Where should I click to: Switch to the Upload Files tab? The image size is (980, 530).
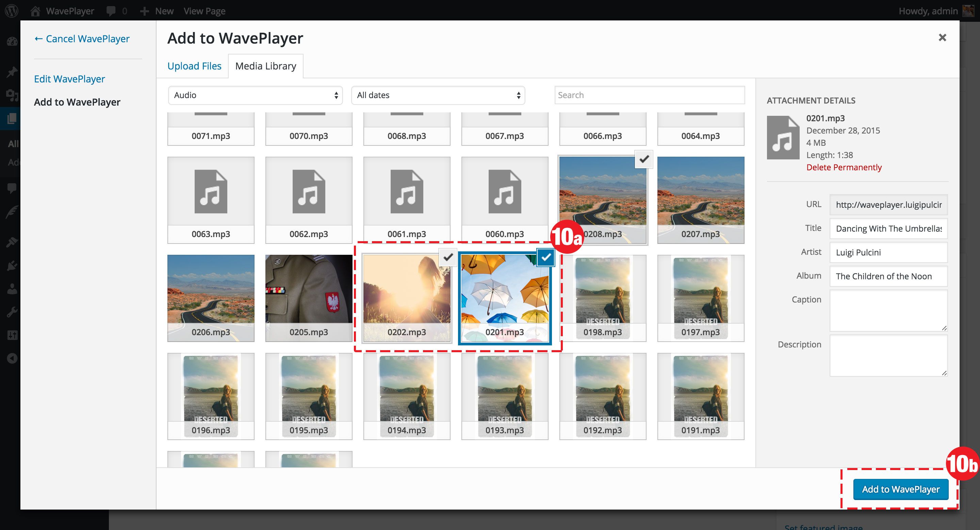pyautogui.click(x=194, y=66)
